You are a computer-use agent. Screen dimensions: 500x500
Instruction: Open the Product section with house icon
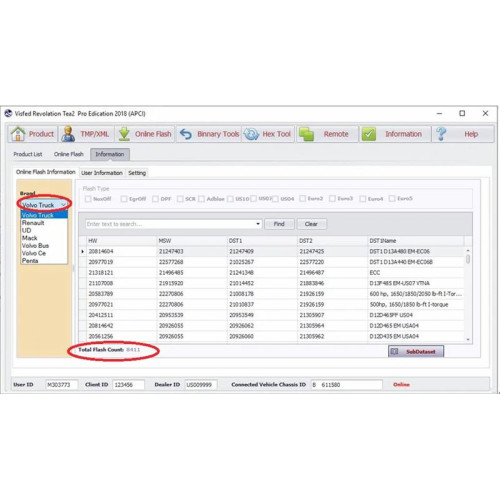[x=33, y=134]
